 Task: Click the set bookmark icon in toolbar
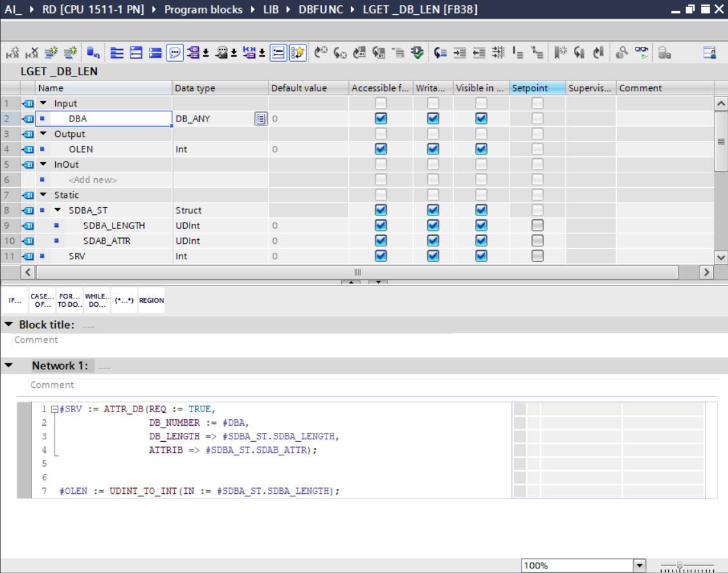[562, 53]
